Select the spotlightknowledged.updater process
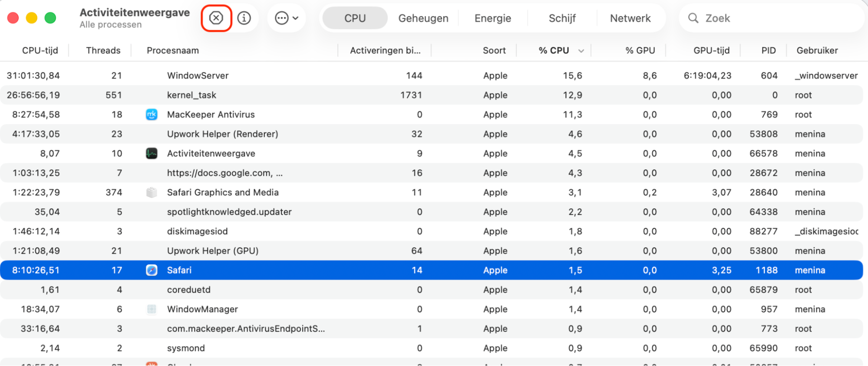Image resolution: width=868 pixels, height=366 pixels. point(229,212)
